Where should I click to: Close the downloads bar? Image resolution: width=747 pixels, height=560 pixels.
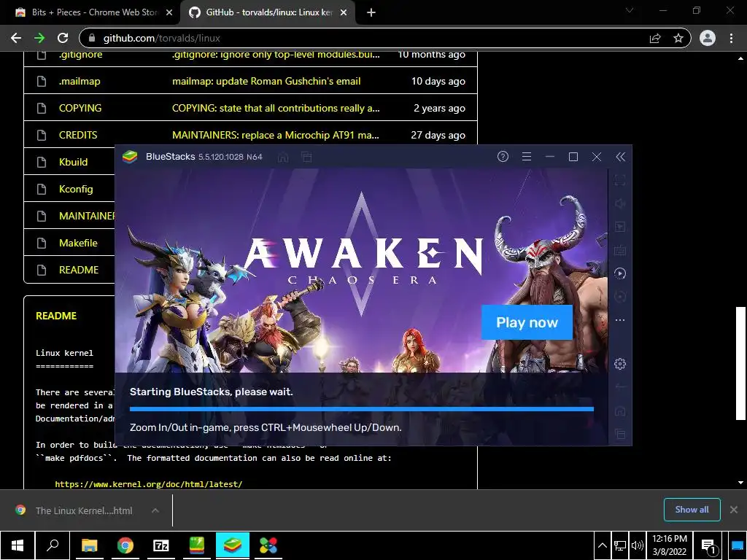coord(734,510)
